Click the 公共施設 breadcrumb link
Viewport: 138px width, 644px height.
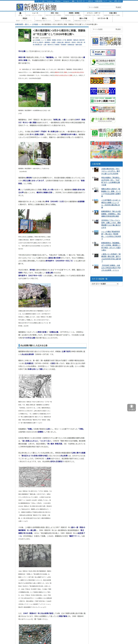[x=35, y=24]
